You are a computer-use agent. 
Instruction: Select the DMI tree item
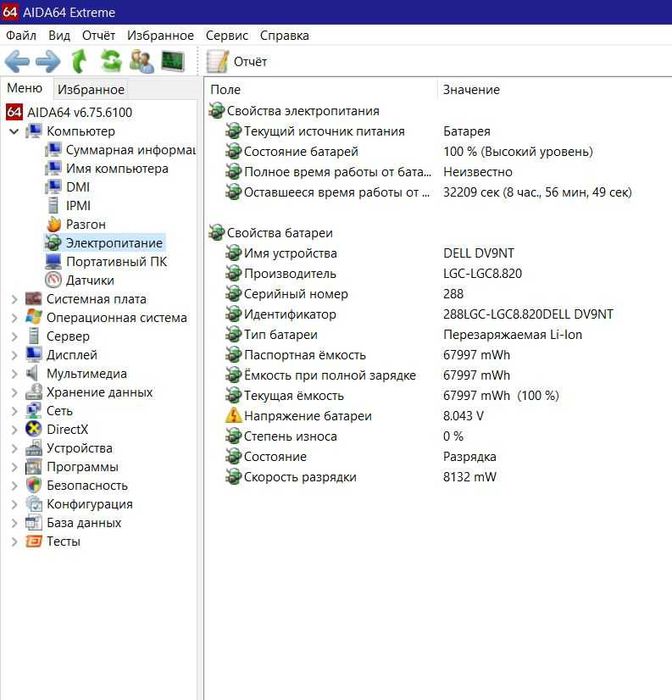78,187
